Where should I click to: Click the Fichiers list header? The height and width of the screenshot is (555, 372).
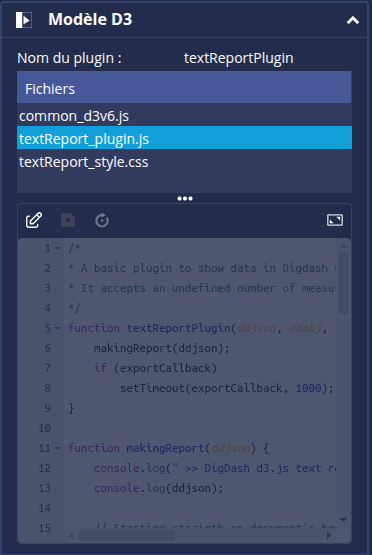184,87
